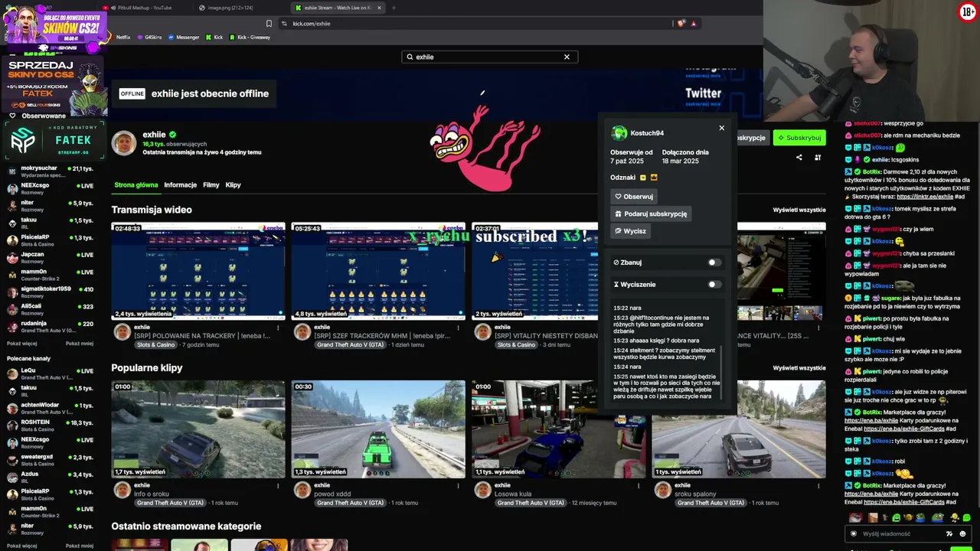Open sigmatiktoker1959 channel in sidebar
The width and height of the screenshot is (980, 551).
tap(50, 292)
